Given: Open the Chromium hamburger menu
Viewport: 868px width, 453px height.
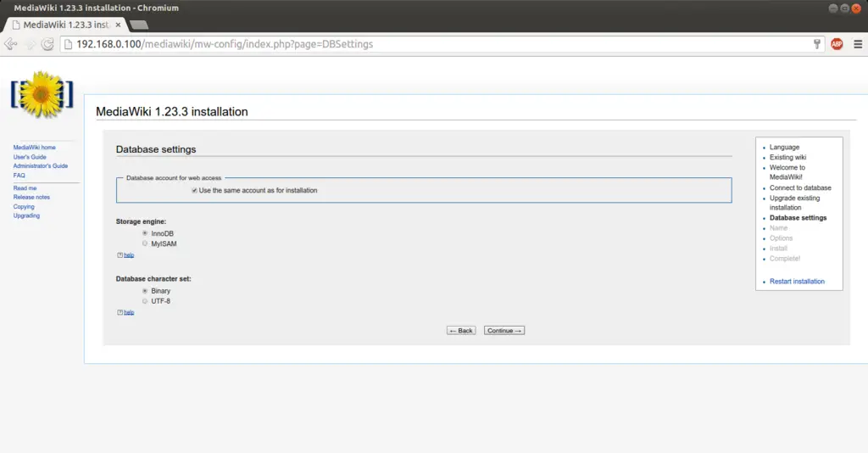Looking at the screenshot, I should point(858,44).
